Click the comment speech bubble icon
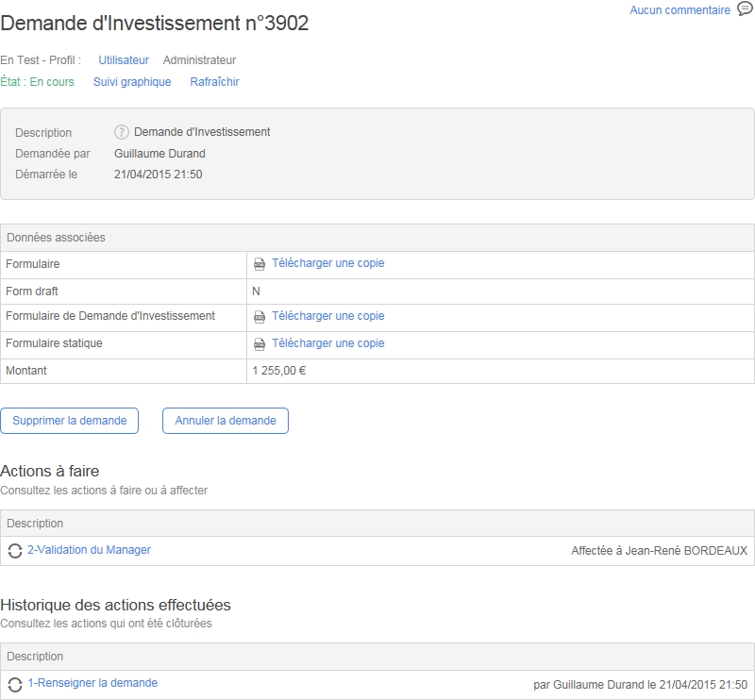Viewport: 755px width, 700px height. coord(745,9)
